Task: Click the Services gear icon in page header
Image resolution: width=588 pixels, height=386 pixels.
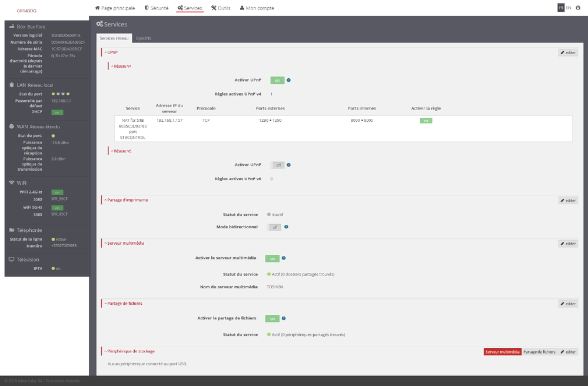Action: tap(99, 24)
